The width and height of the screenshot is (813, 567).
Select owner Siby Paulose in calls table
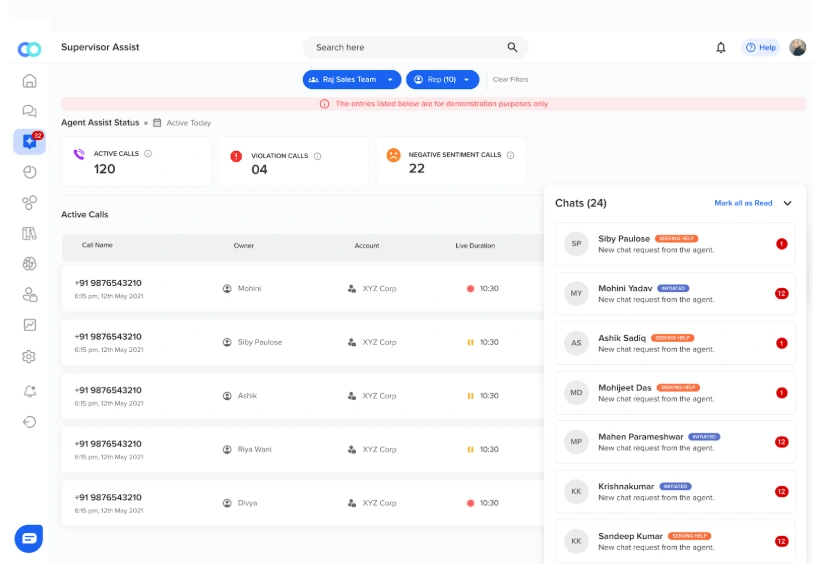tap(259, 342)
